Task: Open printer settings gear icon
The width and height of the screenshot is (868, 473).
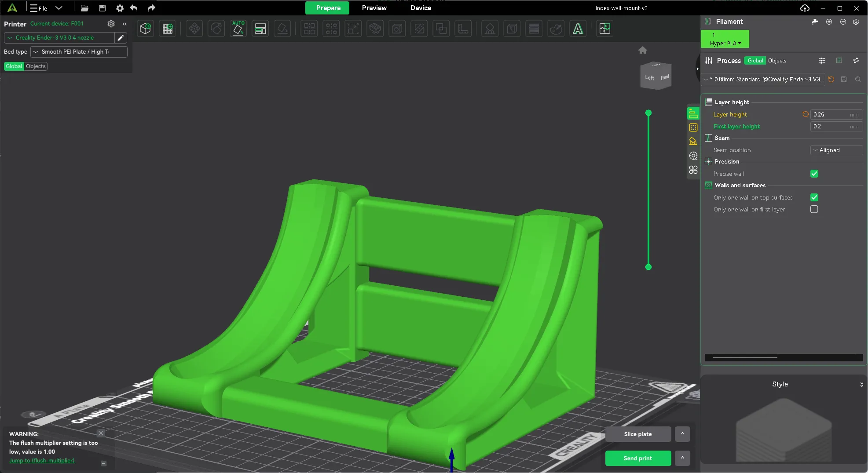Action: coord(111,24)
